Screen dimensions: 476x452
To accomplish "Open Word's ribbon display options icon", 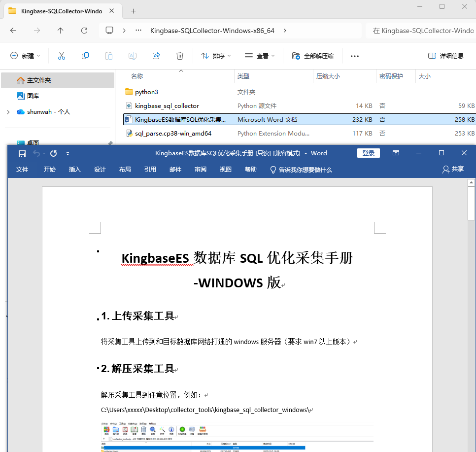I will tap(396, 153).
